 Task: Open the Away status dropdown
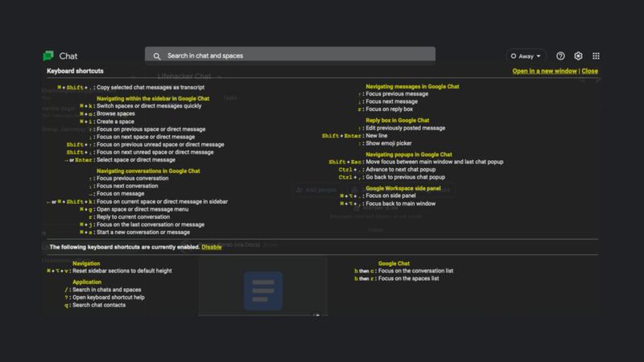coord(526,56)
